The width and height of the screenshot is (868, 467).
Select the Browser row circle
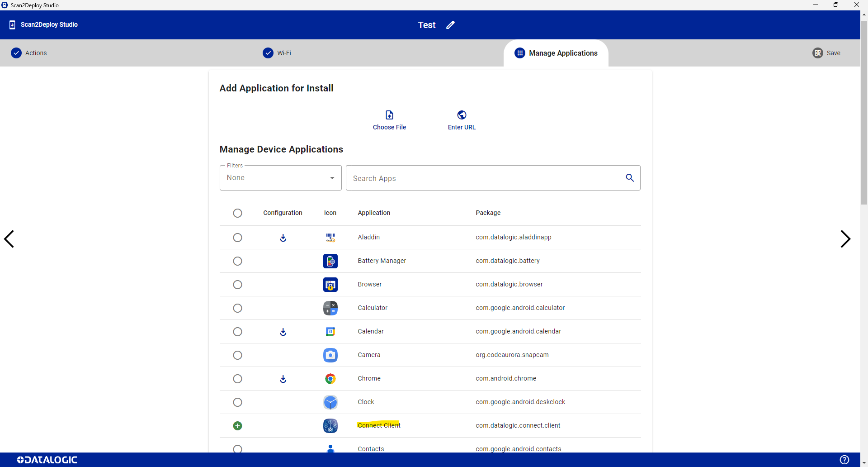pyautogui.click(x=237, y=285)
